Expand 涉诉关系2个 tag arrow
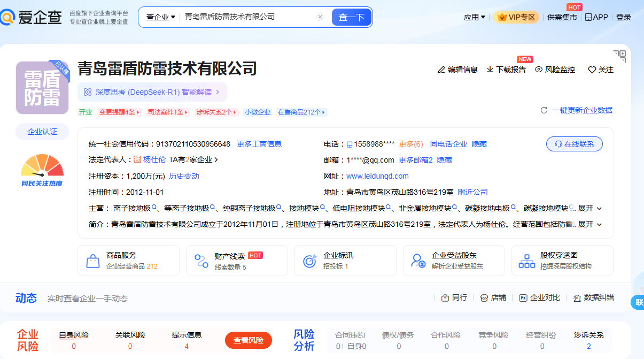The image size is (644, 359). point(235,112)
